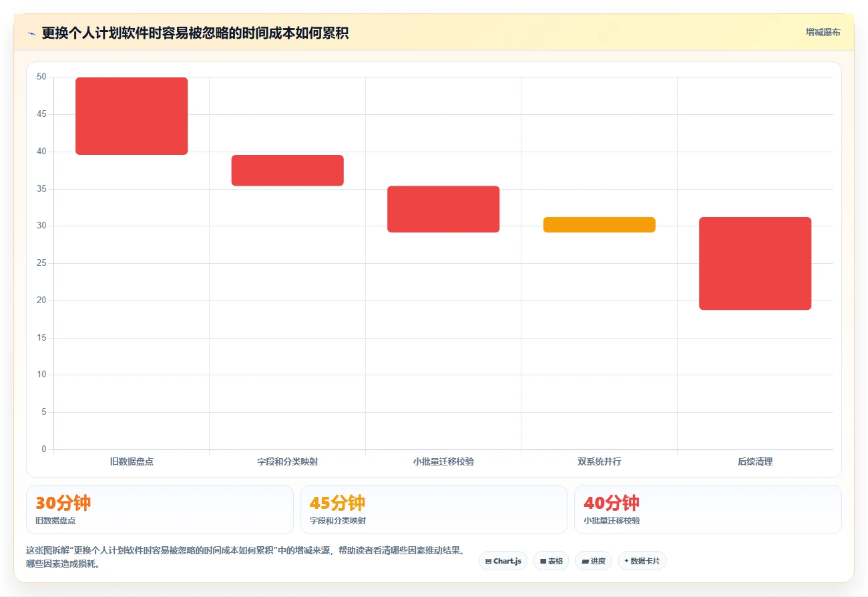Click the 后续清理 x-axis label
The width and height of the screenshot is (868, 597).
(x=755, y=461)
